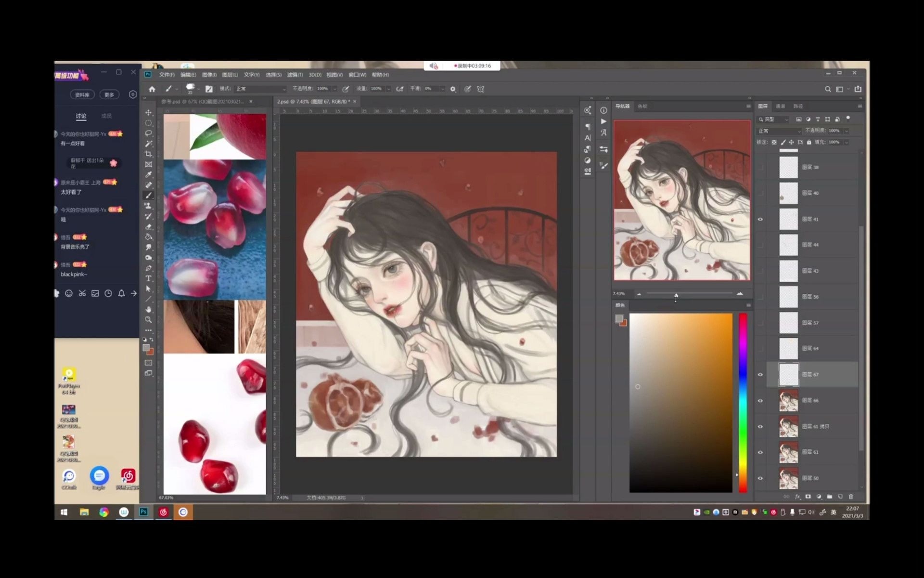
Task: Open layer style fx icon
Action: [797, 497]
